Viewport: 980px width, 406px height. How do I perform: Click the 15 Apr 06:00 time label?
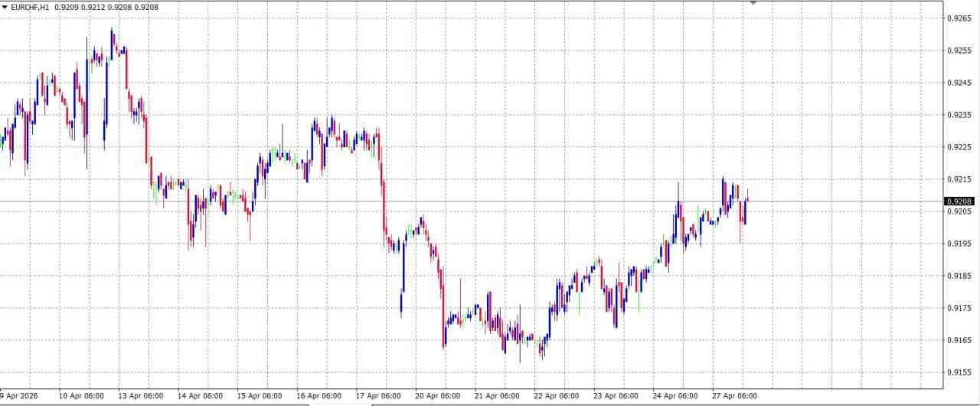pyautogui.click(x=260, y=396)
